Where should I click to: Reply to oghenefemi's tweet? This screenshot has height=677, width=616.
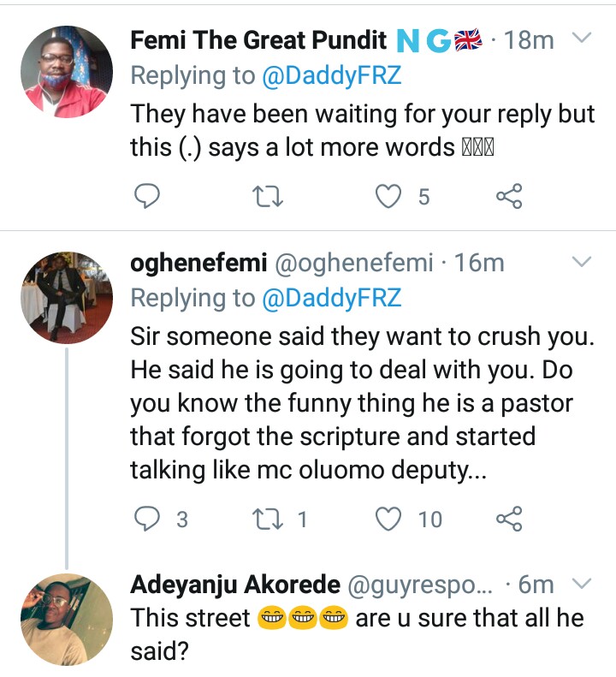(148, 519)
